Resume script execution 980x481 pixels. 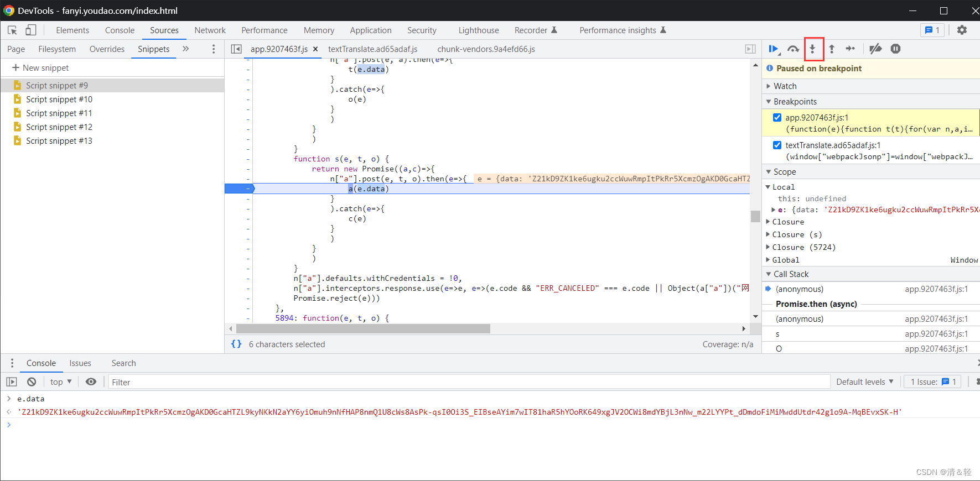[x=774, y=49]
